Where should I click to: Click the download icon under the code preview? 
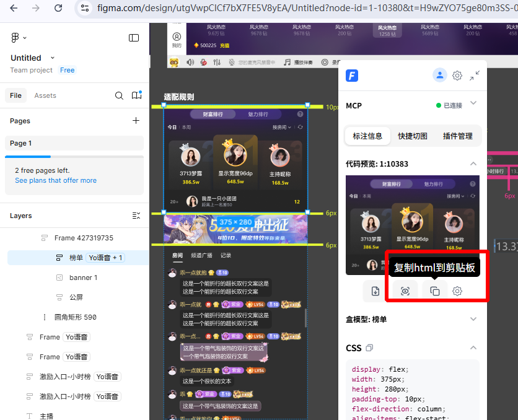(x=375, y=291)
